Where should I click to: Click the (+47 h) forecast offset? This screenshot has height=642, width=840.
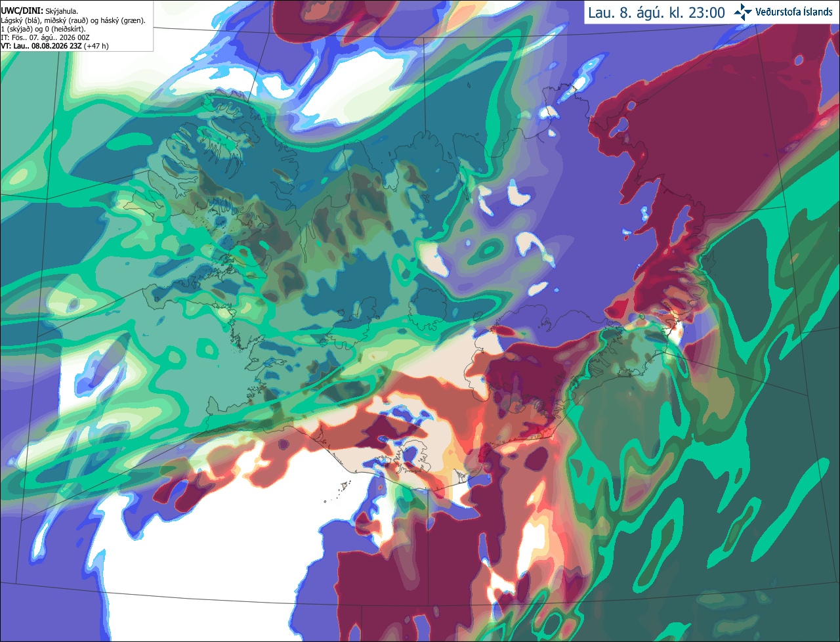pyautogui.click(x=96, y=46)
